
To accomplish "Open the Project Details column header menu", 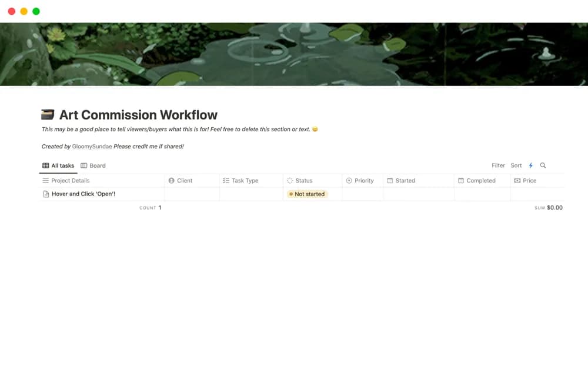I will pos(102,181).
